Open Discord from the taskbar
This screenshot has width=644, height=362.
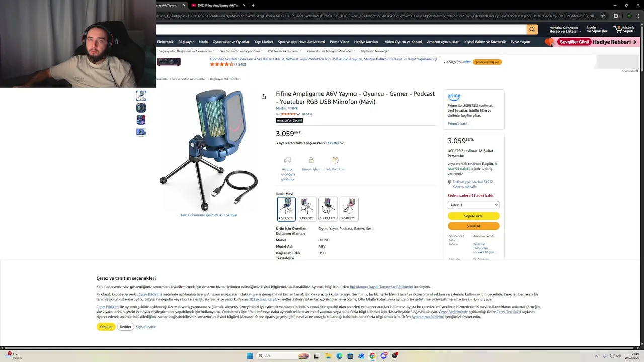tap(384, 356)
